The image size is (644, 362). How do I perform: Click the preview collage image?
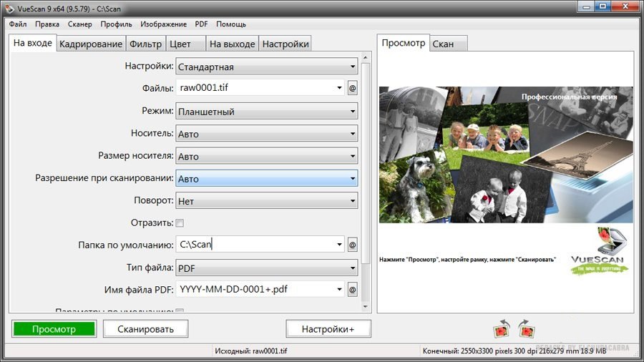click(506, 155)
